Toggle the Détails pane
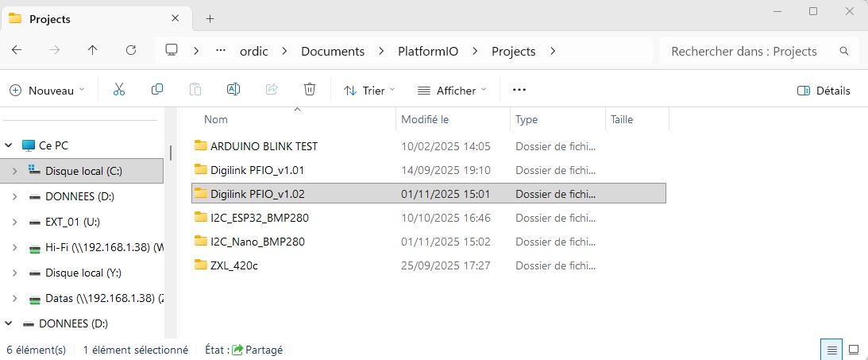This screenshot has width=868, height=360. coord(824,91)
